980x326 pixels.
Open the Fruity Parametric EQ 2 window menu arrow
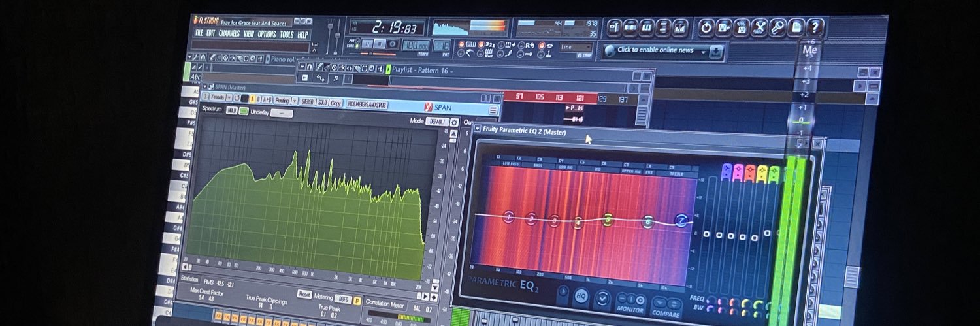coord(478,129)
